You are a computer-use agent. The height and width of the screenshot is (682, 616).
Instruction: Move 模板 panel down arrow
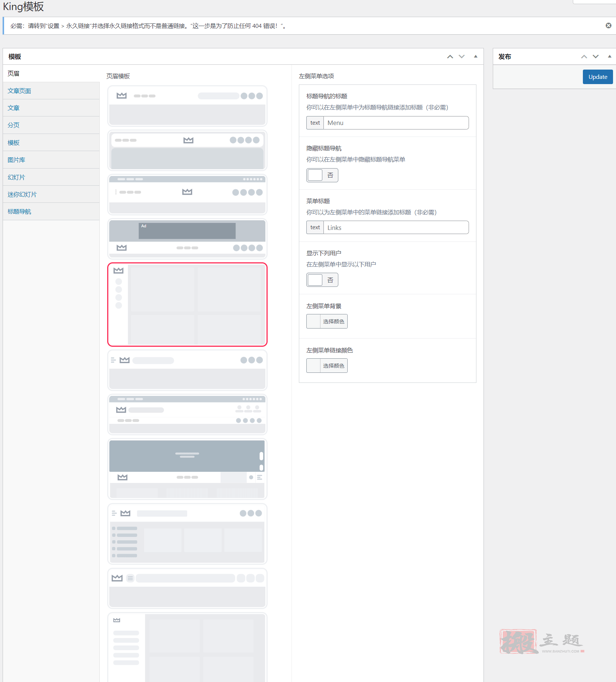(462, 57)
